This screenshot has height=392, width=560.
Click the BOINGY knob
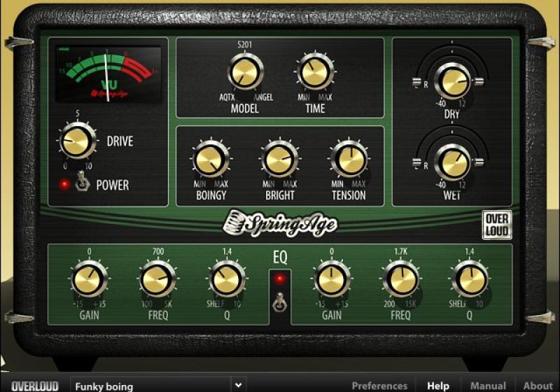(x=211, y=158)
